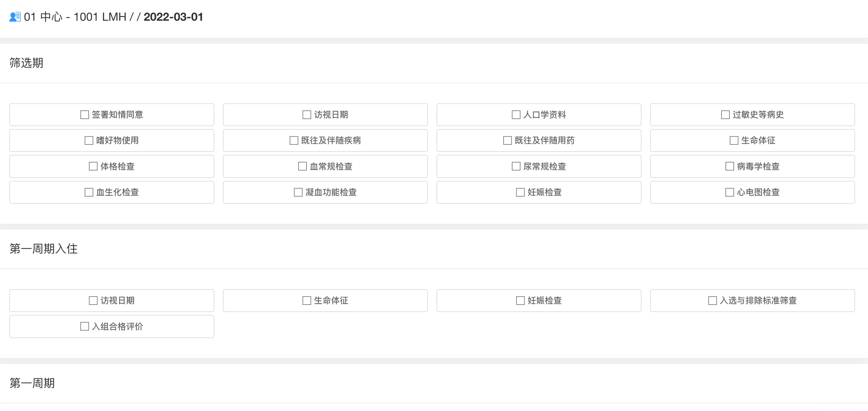Check the 凝血功能检查 checkbox
The width and height of the screenshot is (868, 411).
(x=298, y=192)
